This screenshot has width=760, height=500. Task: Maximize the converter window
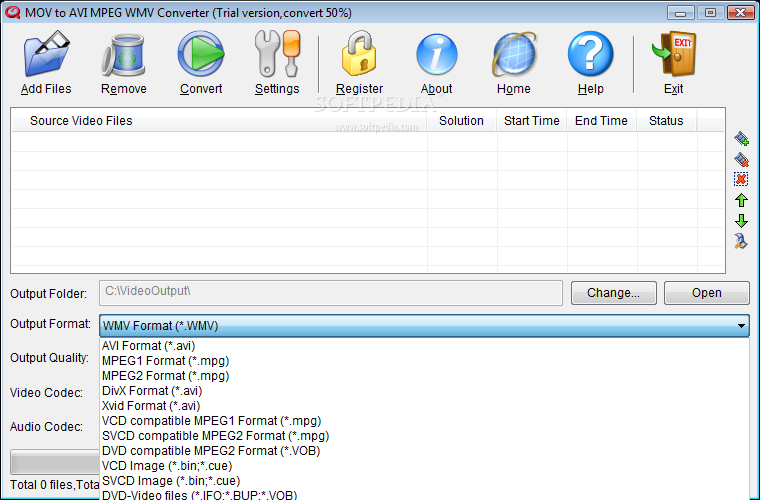(711, 13)
